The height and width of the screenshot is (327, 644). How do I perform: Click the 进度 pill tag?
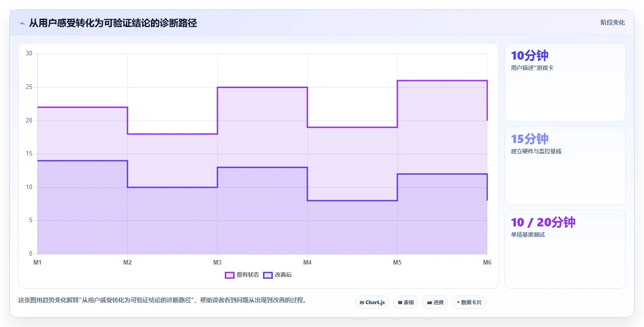click(435, 302)
